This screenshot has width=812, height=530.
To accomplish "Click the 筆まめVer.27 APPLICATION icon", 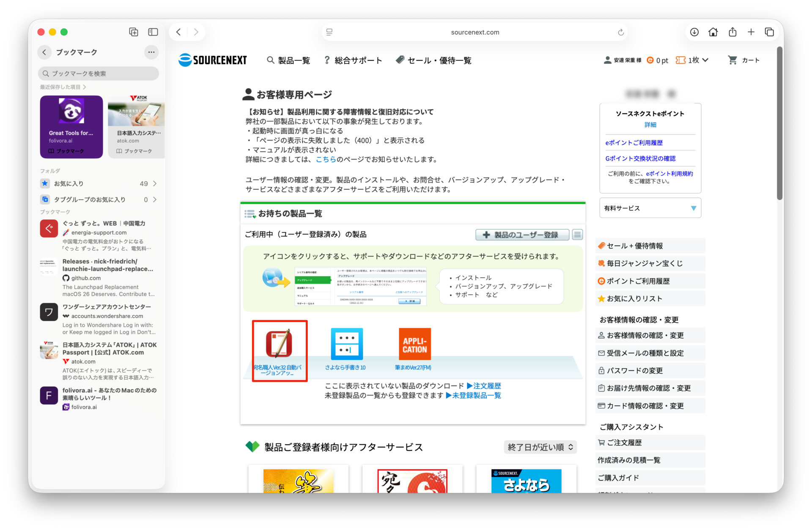I will click(414, 343).
